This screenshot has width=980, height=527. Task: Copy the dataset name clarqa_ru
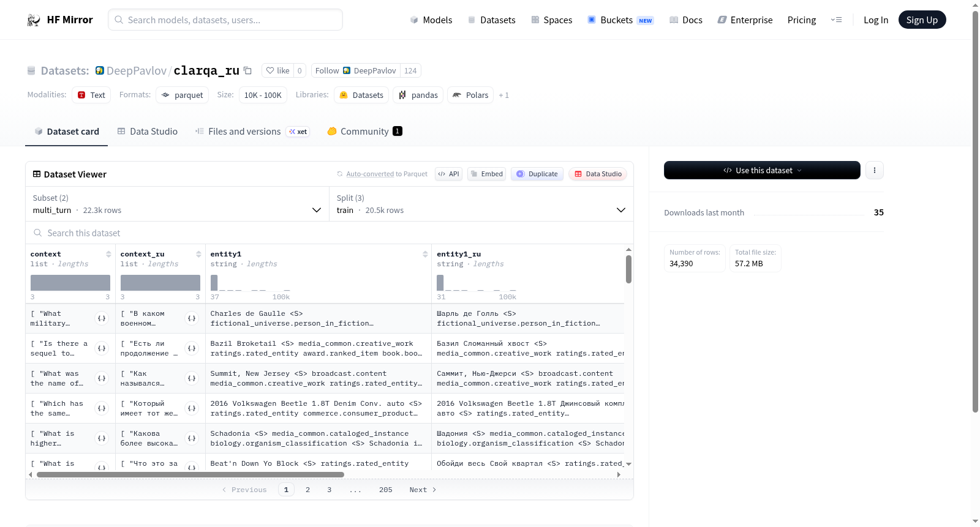(x=247, y=70)
